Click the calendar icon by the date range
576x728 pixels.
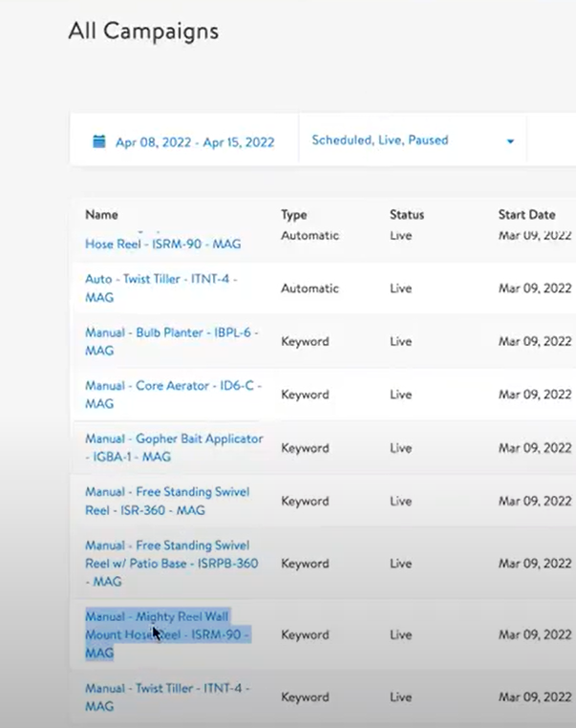pos(98,141)
